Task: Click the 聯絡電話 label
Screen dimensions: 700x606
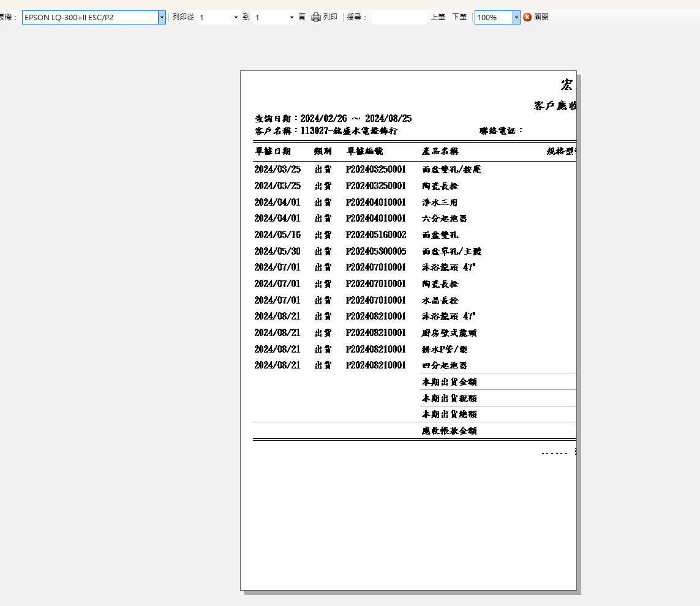Action: pyautogui.click(x=502, y=131)
